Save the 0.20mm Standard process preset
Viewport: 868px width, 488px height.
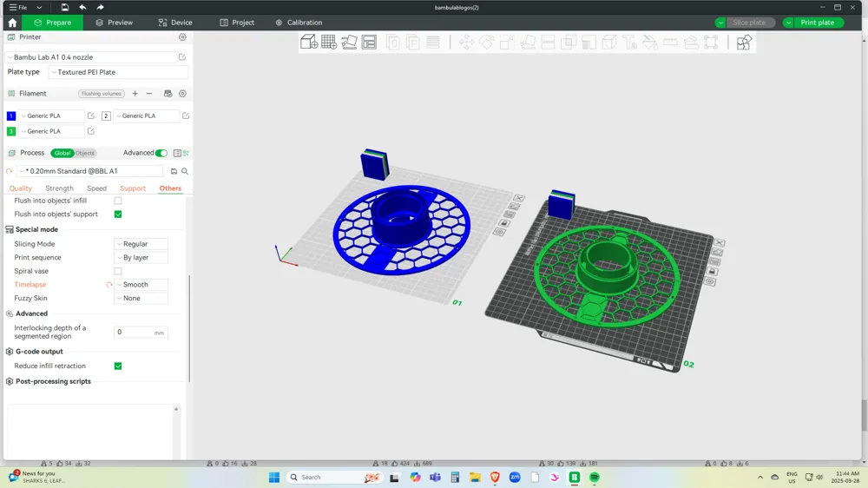(174, 171)
